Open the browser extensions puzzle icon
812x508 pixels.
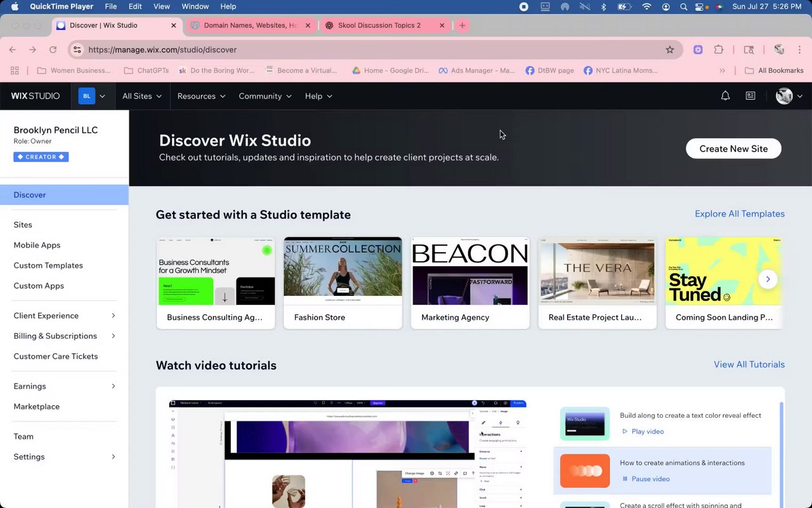coord(719,50)
